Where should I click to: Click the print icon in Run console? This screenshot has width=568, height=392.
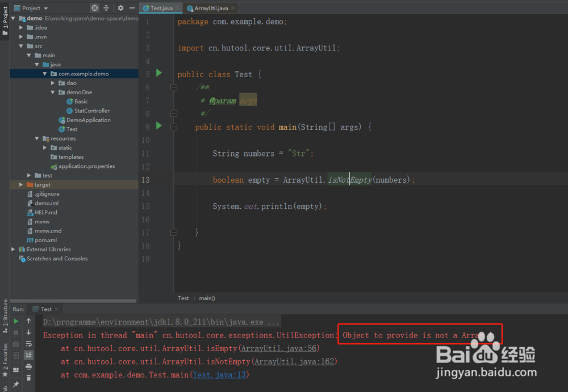pos(28,366)
